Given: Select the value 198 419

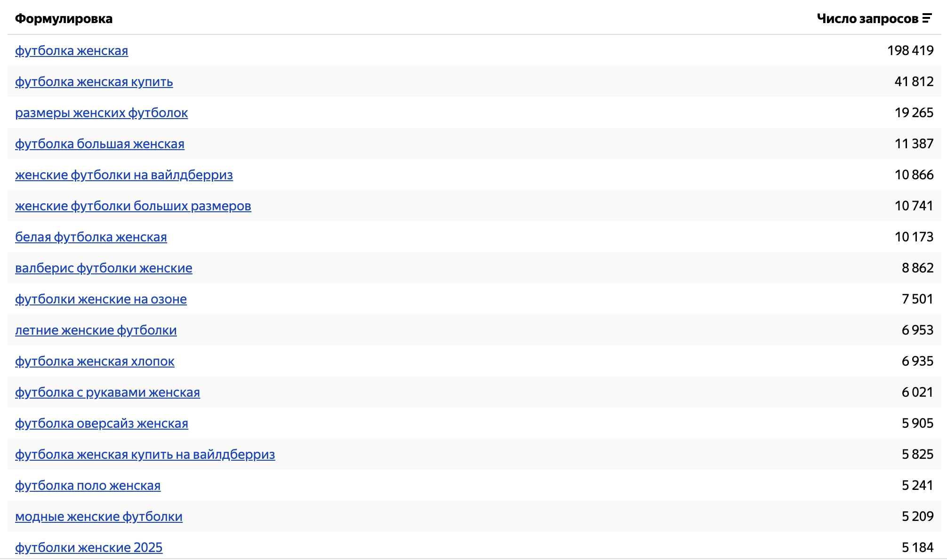Looking at the screenshot, I should tap(910, 50).
